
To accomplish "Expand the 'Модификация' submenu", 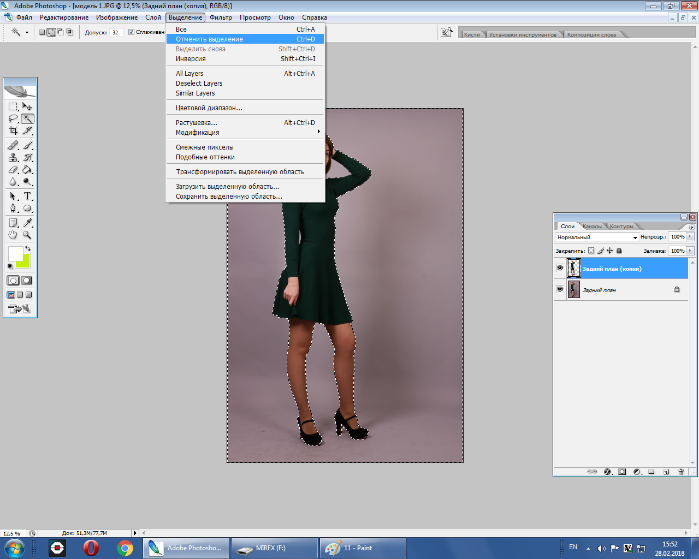I will click(245, 132).
